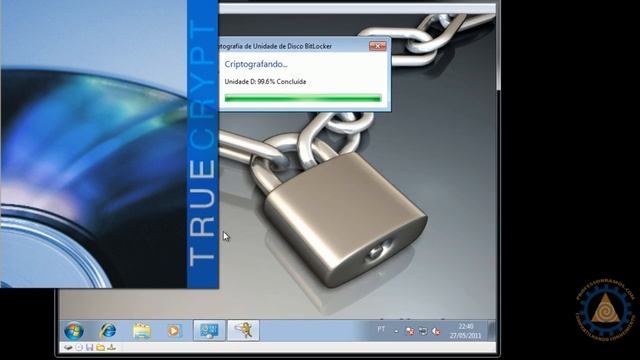Viewport: 640px width, 360px height.
Task: Click the Show Desktop strip on the taskbar
Action: [492, 330]
